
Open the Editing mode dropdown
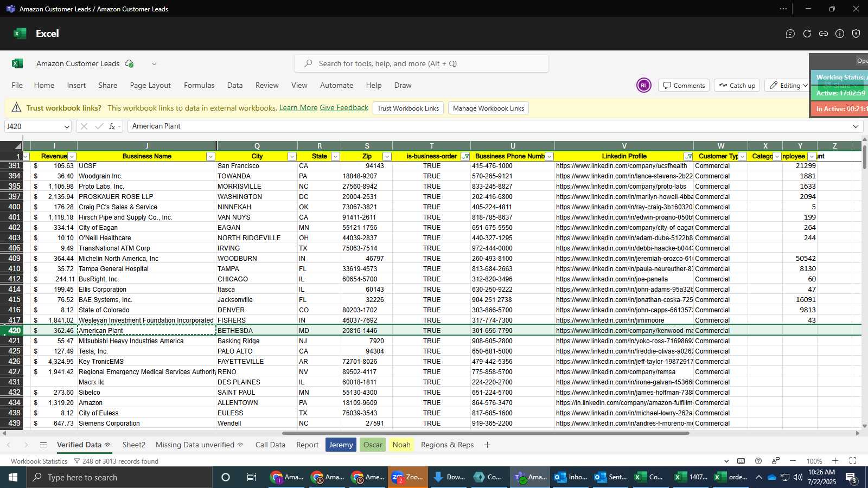[787, 86]
